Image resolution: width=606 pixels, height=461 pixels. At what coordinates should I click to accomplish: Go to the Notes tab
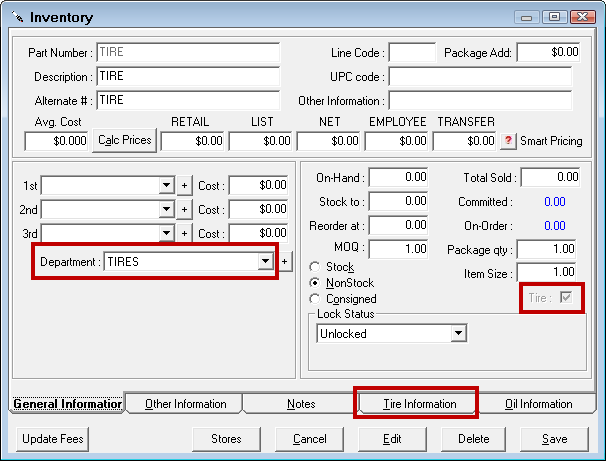point(300,404)
